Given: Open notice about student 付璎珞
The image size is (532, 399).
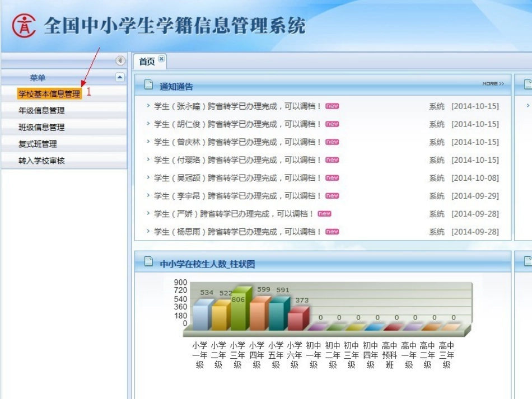Looking at the screenshot, I should (237, 160).
